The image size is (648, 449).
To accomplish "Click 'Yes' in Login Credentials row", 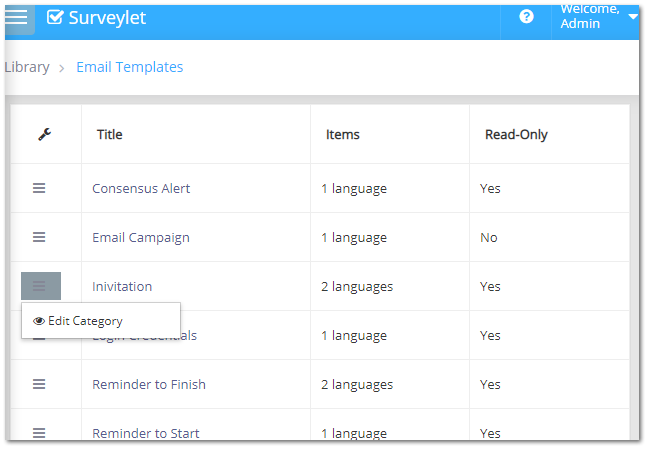I will tap(490, 335).
